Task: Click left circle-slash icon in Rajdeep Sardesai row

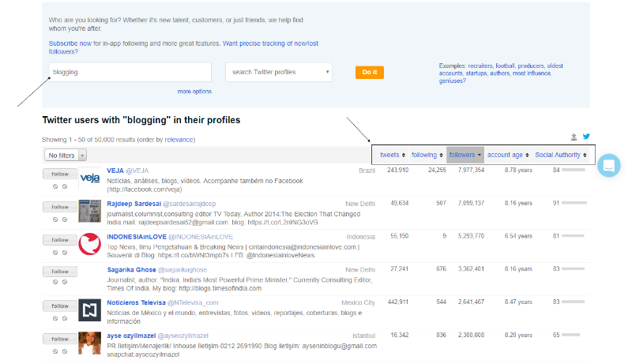Action: pos(55,220)
